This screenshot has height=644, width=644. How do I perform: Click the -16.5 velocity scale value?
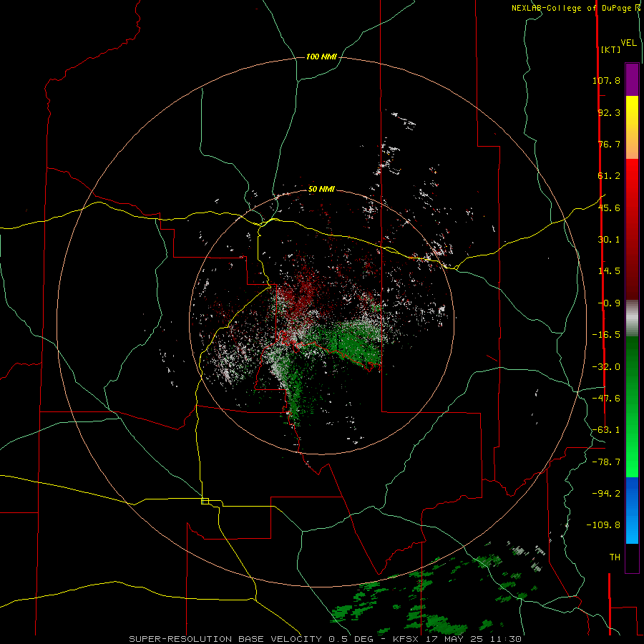606,335
